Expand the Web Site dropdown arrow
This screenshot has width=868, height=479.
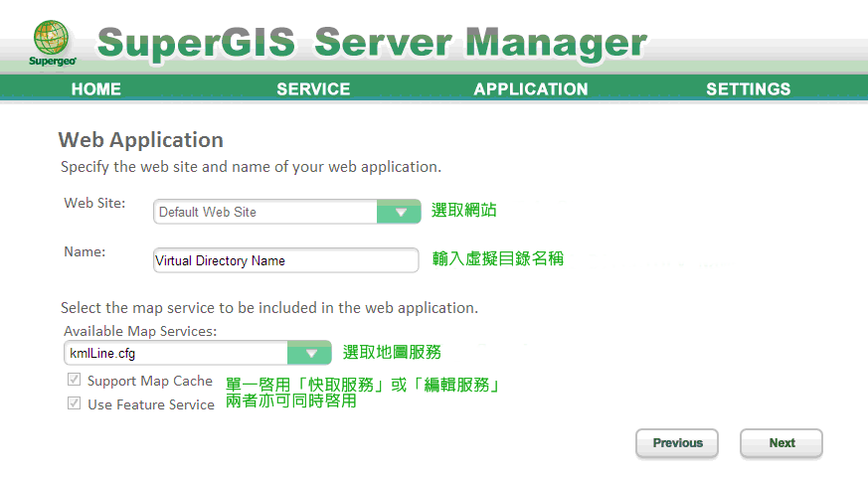399,212
